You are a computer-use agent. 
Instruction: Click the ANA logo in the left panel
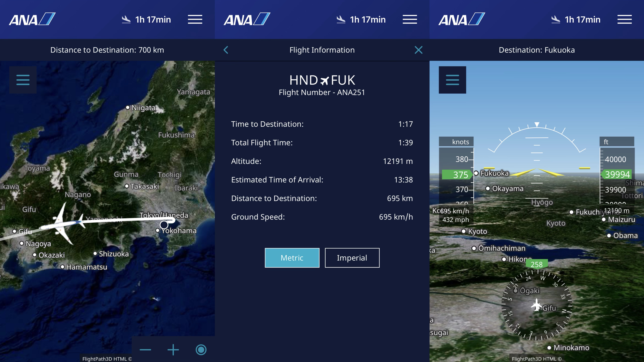[x=32, y=19]
